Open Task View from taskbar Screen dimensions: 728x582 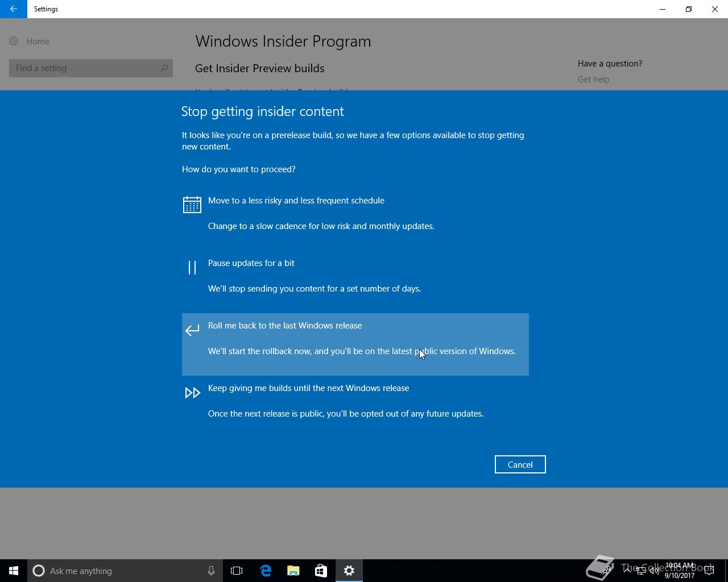[237, 571]
